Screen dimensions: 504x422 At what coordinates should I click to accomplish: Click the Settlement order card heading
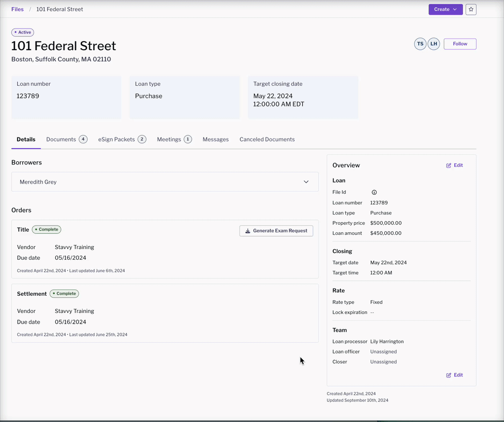[x=31, y=294]
